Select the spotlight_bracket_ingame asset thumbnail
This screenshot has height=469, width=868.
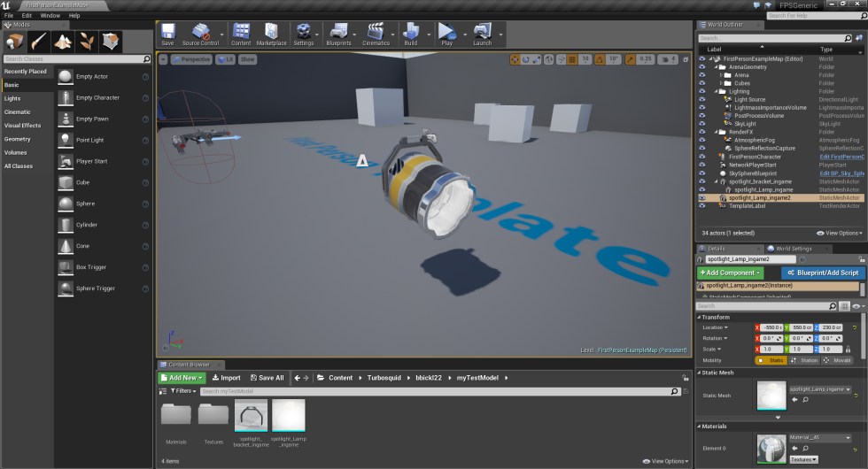pyautogui.click(x=251, y=414)
